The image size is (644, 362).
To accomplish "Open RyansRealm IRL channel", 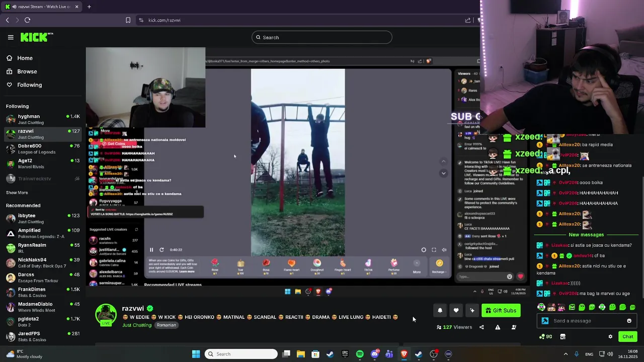I will (43, 248).
